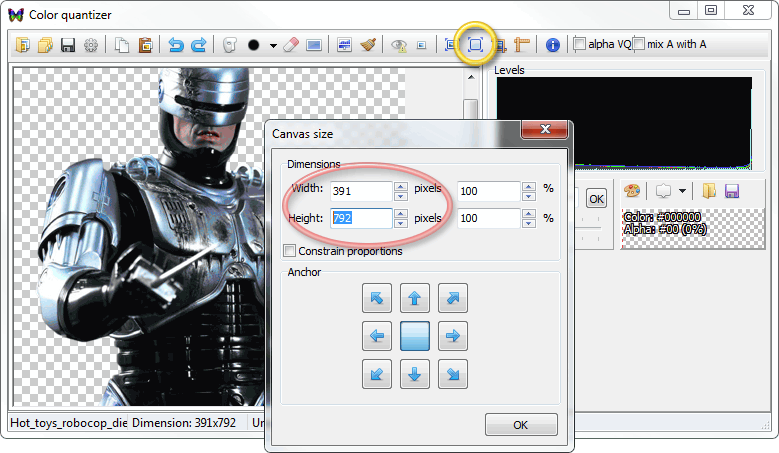Increase Width pixels with up spinner
The height and width of the screenshot is (453, 779).
(400, 186)
